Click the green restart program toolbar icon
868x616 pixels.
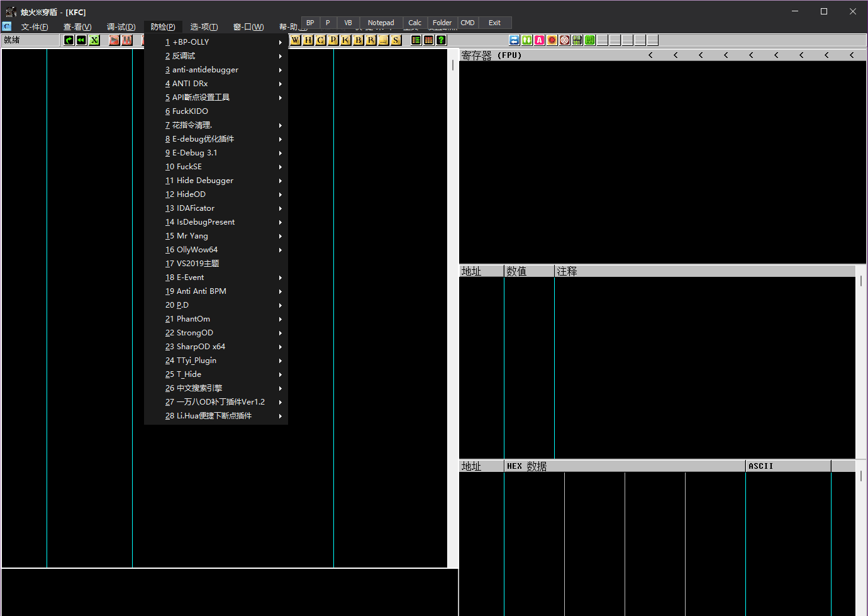pyautogui.click(x=69, y=40)
